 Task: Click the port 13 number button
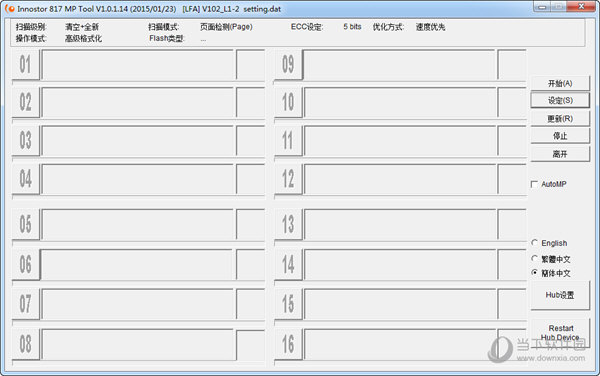(x=288, y=224)
